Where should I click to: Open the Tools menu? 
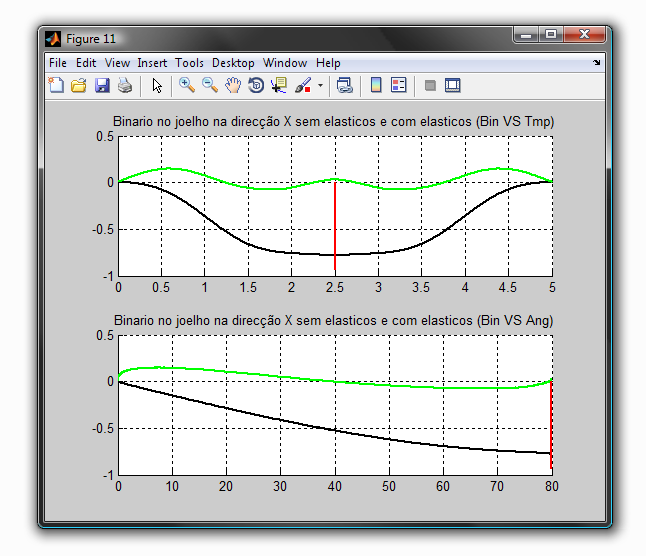tap(189, 63)
